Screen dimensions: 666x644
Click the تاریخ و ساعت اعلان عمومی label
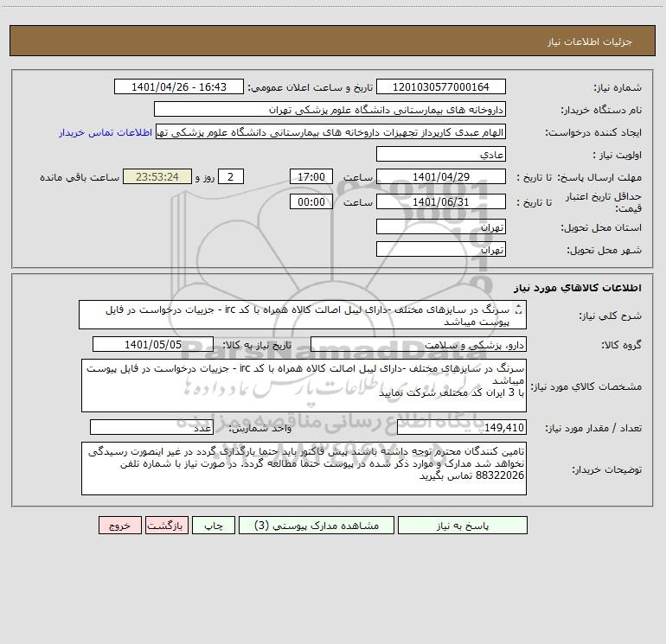point(311,87)
